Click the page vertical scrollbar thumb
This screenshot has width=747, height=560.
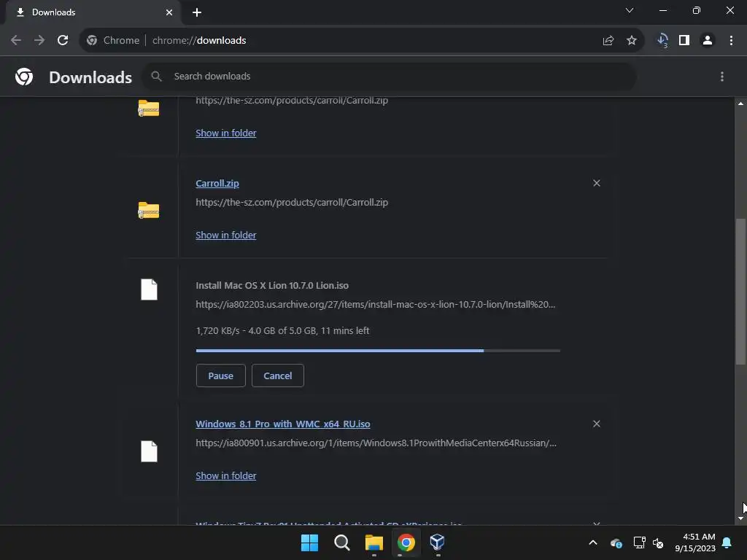[x=740, y=292]
